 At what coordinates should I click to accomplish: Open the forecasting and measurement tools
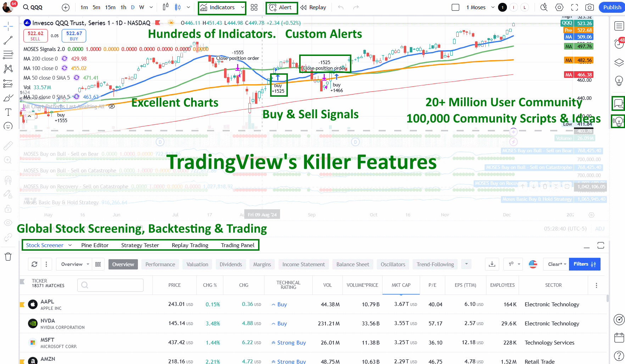coord(8,84)
